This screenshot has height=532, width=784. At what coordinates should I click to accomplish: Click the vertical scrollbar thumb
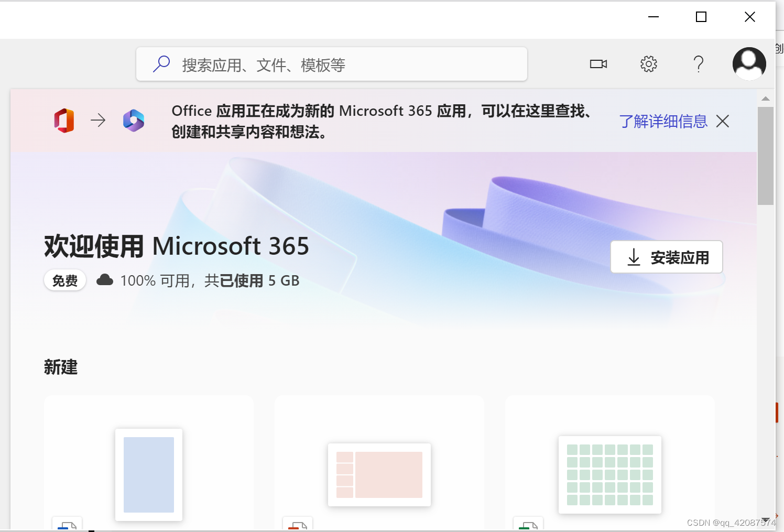click(x=766, y=156)
